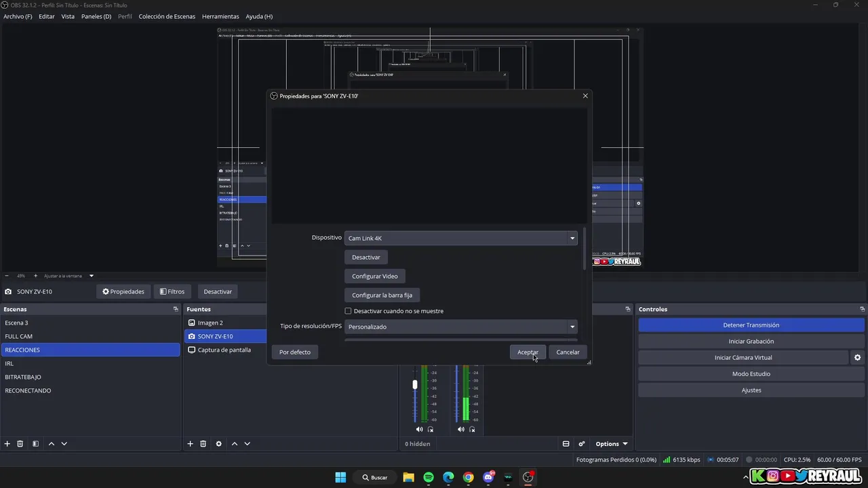Mute the first mixer channel speaker icon
868x488 pixels.
[419, 429]
